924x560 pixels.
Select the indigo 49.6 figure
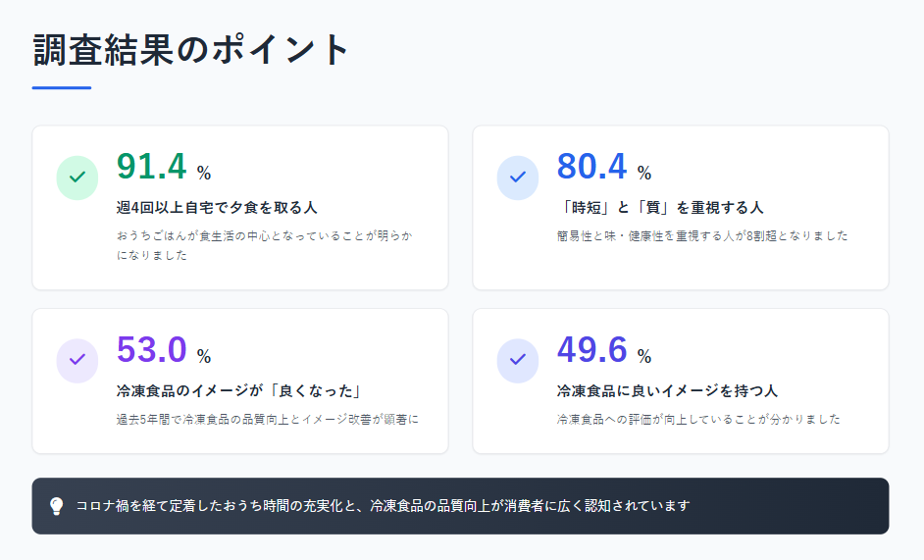(x=592, y=350)
